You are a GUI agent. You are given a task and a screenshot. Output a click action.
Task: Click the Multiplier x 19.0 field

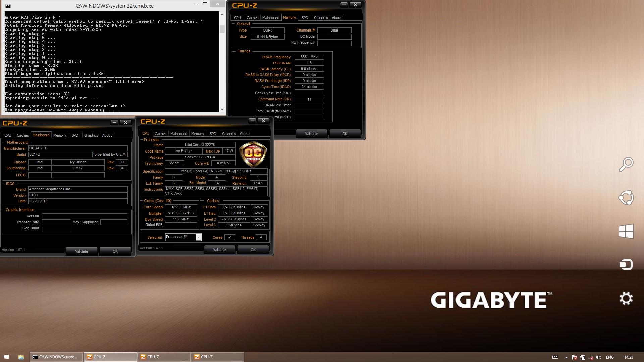pyautogui.click(x=181, y=213)
